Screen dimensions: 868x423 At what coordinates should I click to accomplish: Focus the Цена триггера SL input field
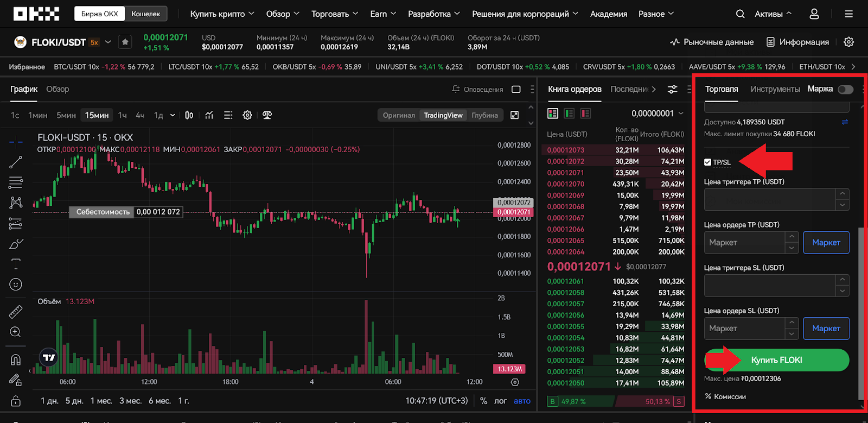tap(769, 285)
